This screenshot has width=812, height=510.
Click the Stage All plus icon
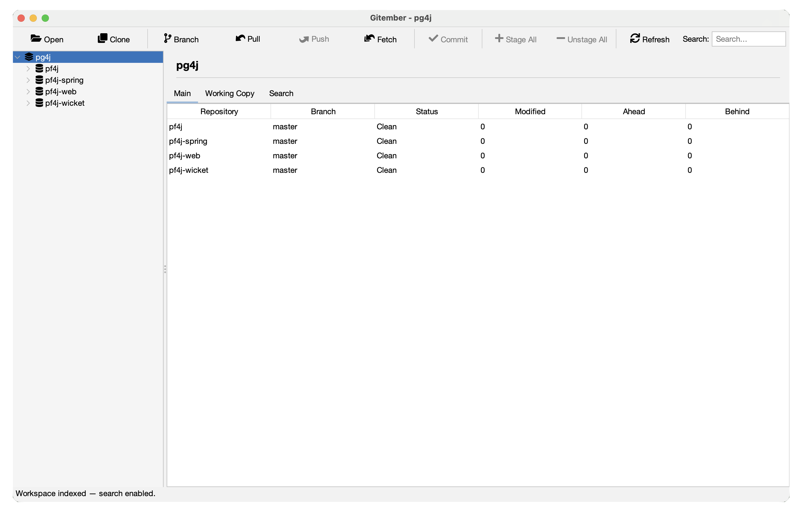click(499, 38)
